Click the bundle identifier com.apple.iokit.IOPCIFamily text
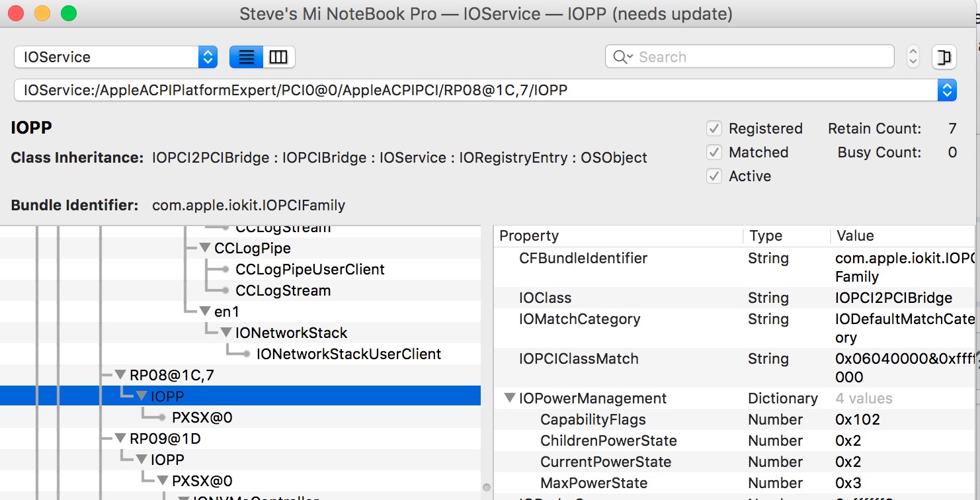The height and width of the screenshot is (500, 980). point(249,205)
